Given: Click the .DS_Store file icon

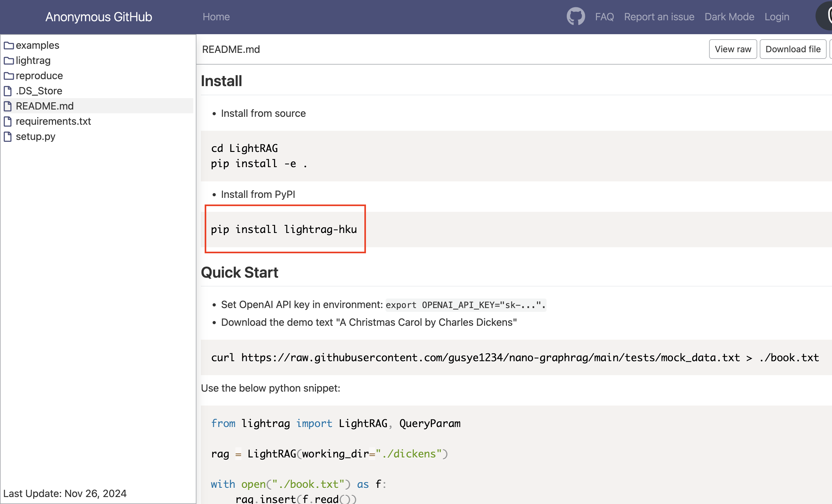Looking at the screenshot, I should coord(8,91).
